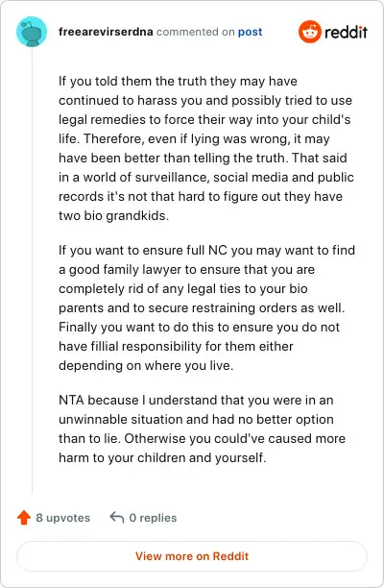
Task: Click the words "two bio grandkids."
Action: coord(113,215)
